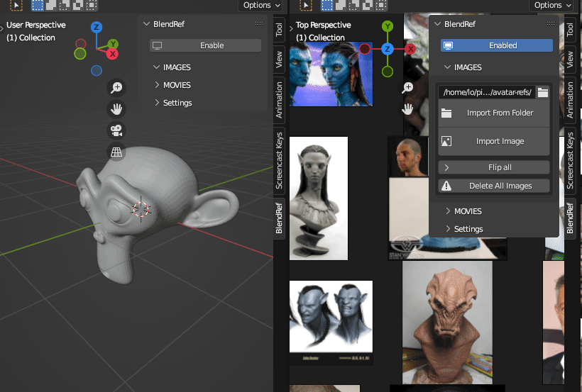The height and width of the screenshot is (392, 582).
Task: Click the blue Z axis on left viewport gizmo
Action: tap(97, 27)
